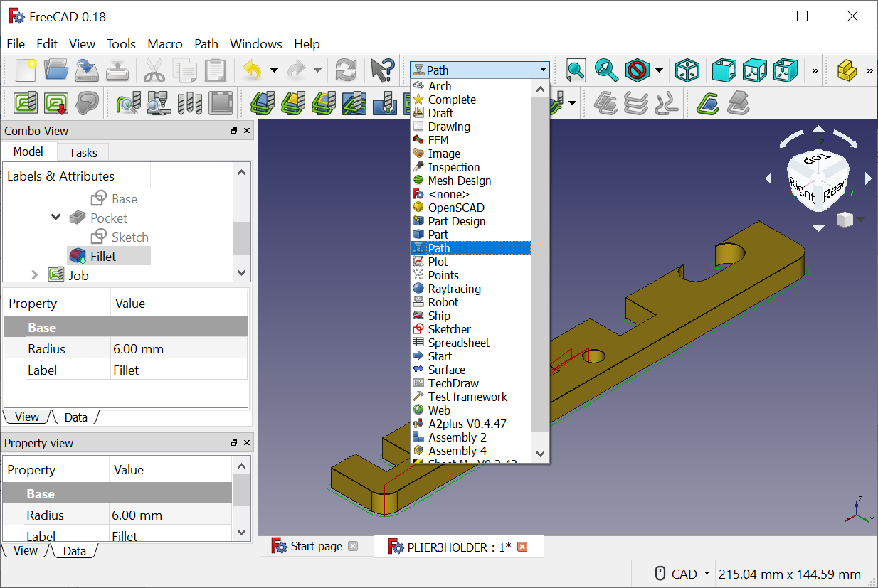878x588 pixels.
Task: Click the Cut scissors icon
Action: [x=154, y=70]
